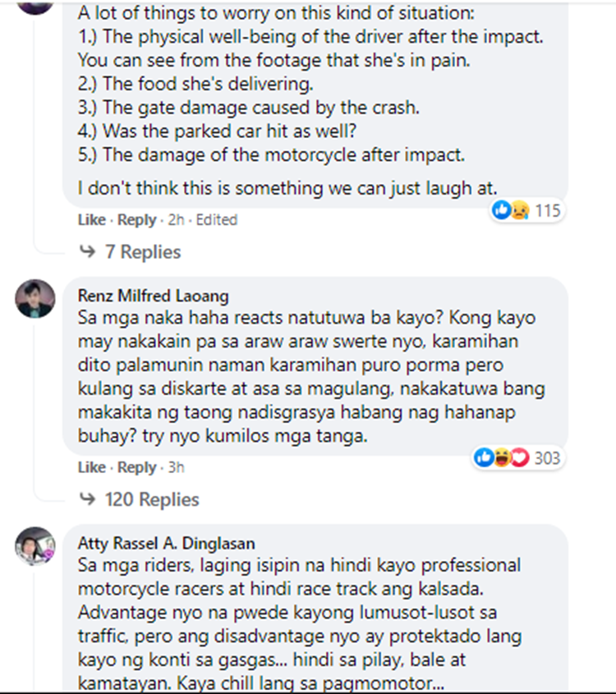Open Atty Rassel A. Dinglasan's avatar
Screen dimensions: 616x694
pyautogui.click(x=35, y=546)
